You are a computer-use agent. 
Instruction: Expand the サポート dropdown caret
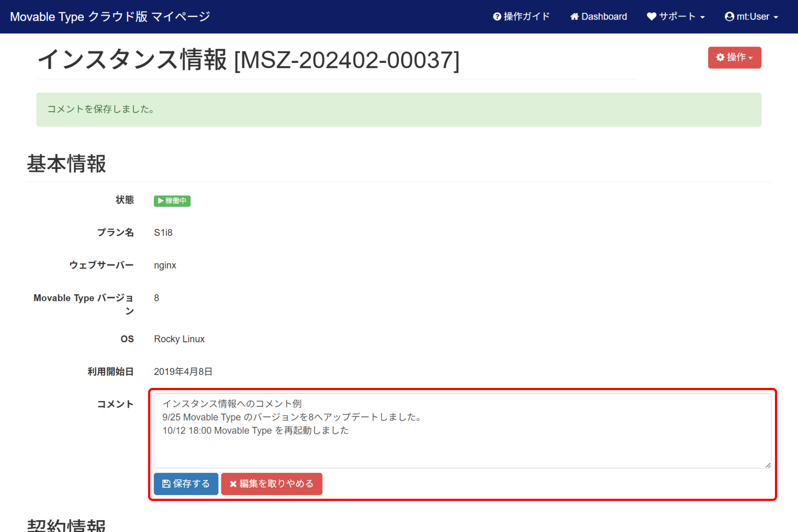pyautogui.click(x=703, y=17)
